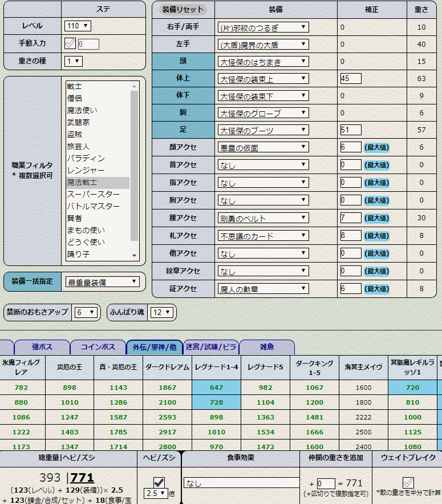Open the 右手/両手 equipment dropdown
This screenshot has height=504, width=442.
[x=263, y=27]
